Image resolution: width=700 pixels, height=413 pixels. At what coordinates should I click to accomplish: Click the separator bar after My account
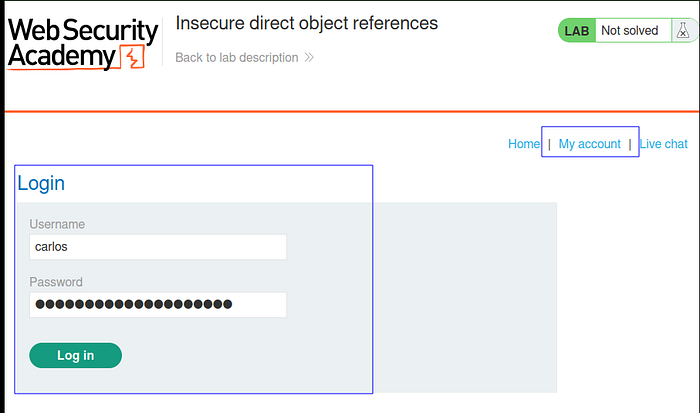pos(630,144)
